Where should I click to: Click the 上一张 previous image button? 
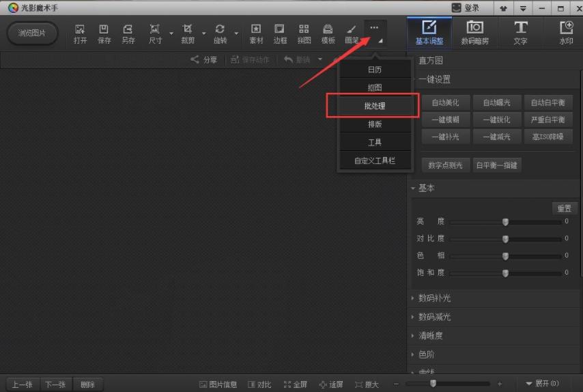pos(23,384)
